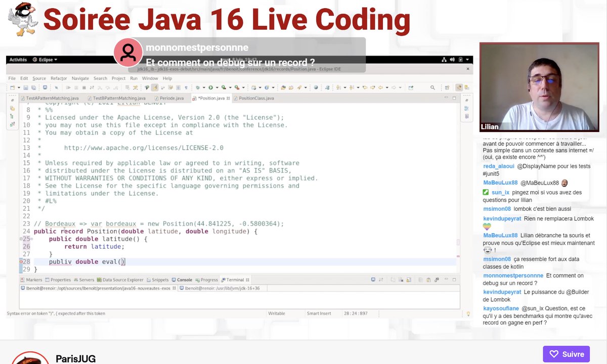Click the Open a Terminal icon in Terminal view

coord(373,280)
